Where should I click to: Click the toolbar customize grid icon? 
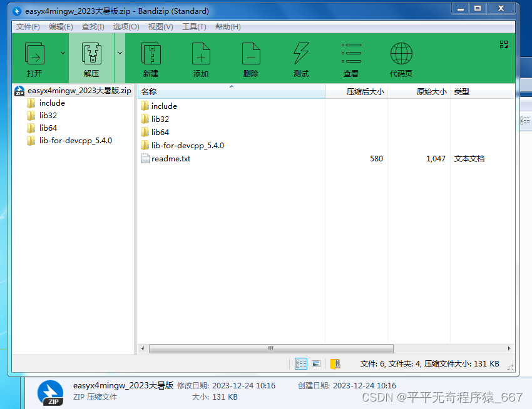[x=504, y=44]
